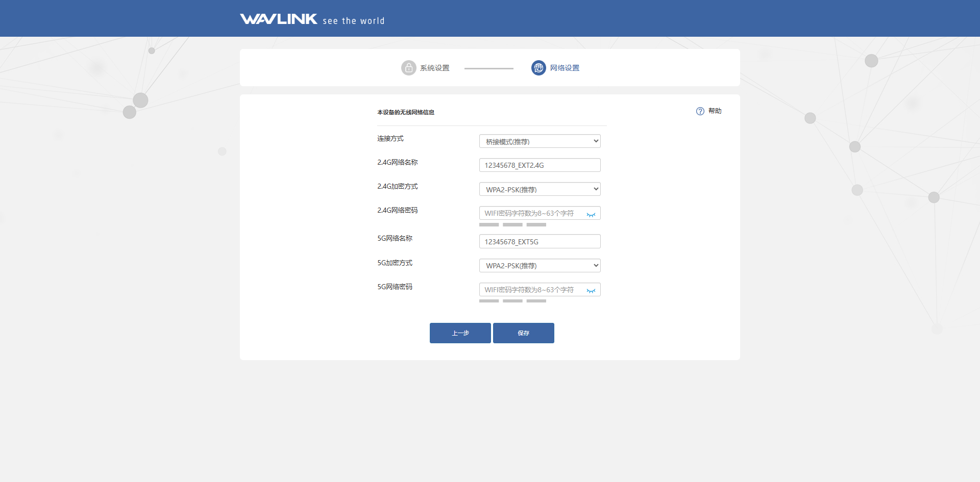Click the 本设备的无线网络信息 heading
This screenshot has width=980, height=482.
[406, 112]
